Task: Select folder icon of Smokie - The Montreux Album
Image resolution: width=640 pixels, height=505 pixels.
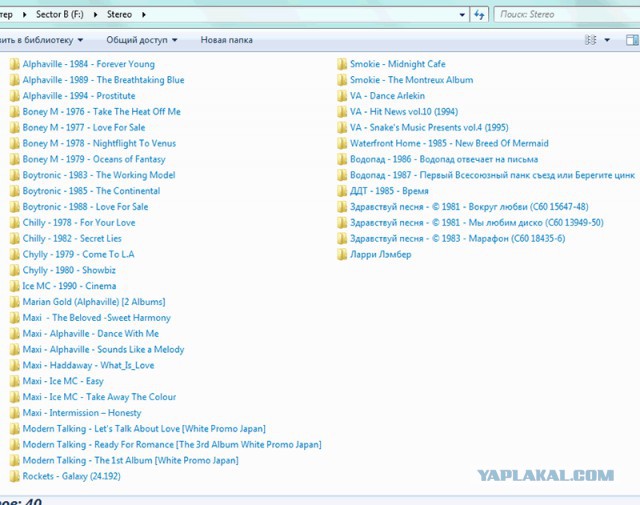Action: (342, 80)
